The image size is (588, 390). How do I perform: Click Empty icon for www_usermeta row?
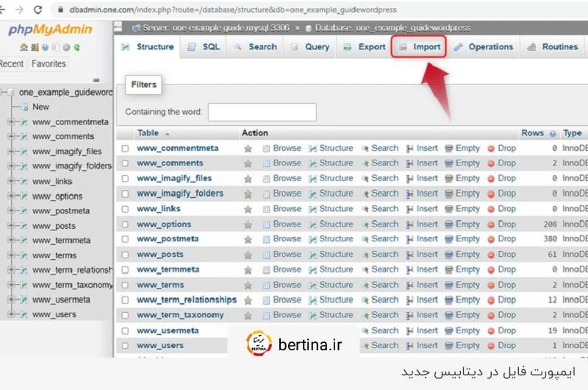[x=448, y=331]
